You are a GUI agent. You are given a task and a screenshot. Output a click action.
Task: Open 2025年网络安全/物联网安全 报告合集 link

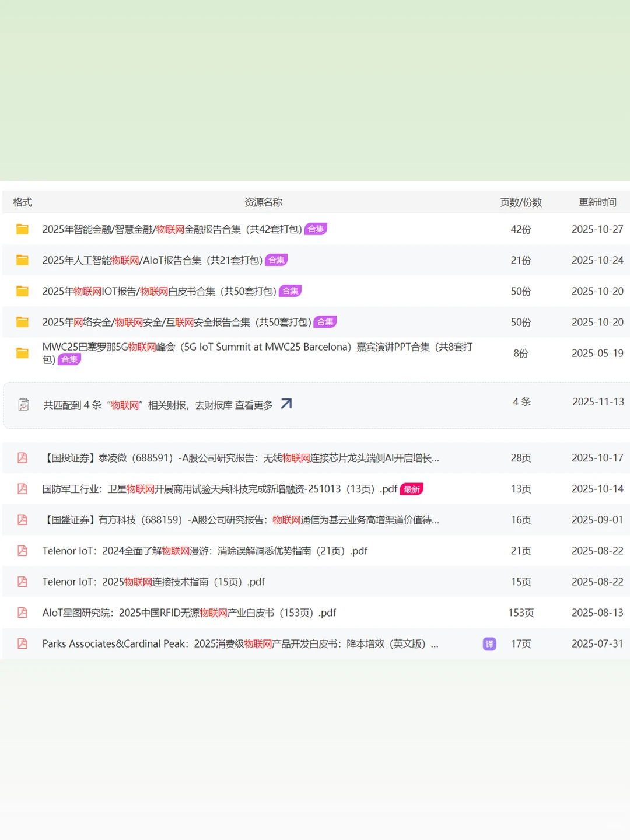[177, 322]
